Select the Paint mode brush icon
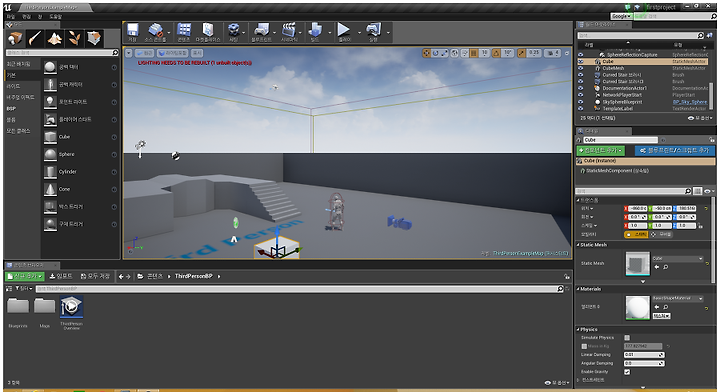720x392 pixels. coord(35,38)
